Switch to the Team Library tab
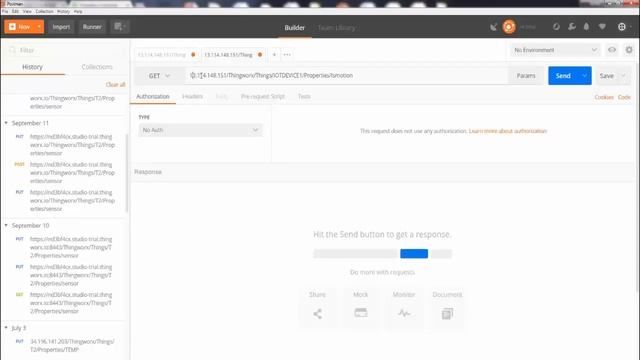This screenshot has height=360, width=640. [x=336, y=28]
